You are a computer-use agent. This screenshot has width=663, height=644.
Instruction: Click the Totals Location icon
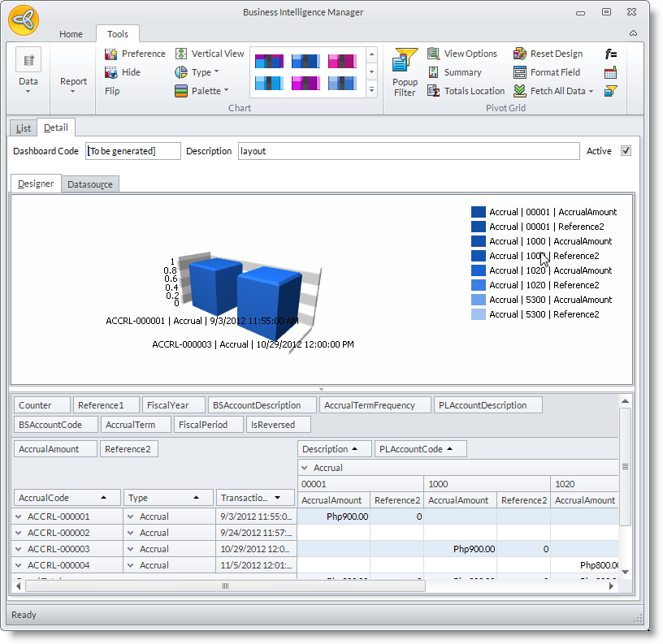(434, 91)
